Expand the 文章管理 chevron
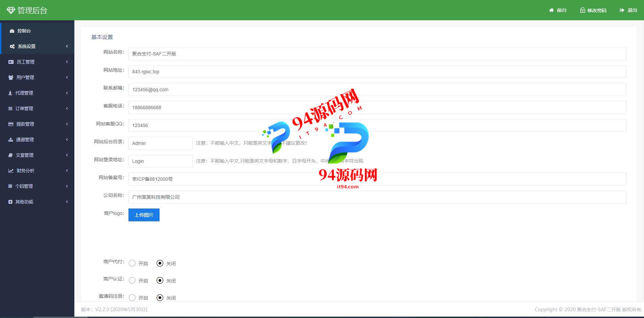The image size is (644, 318). (67, 155)
